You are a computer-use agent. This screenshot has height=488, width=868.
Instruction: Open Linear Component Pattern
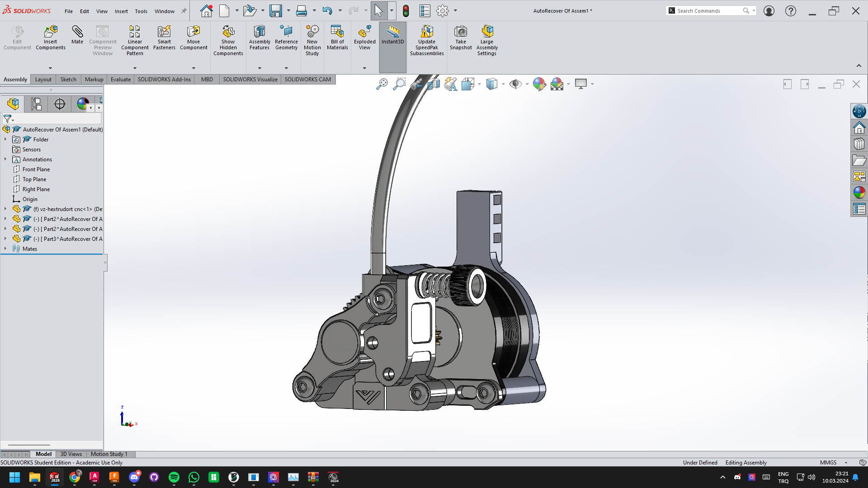[135, 40]
